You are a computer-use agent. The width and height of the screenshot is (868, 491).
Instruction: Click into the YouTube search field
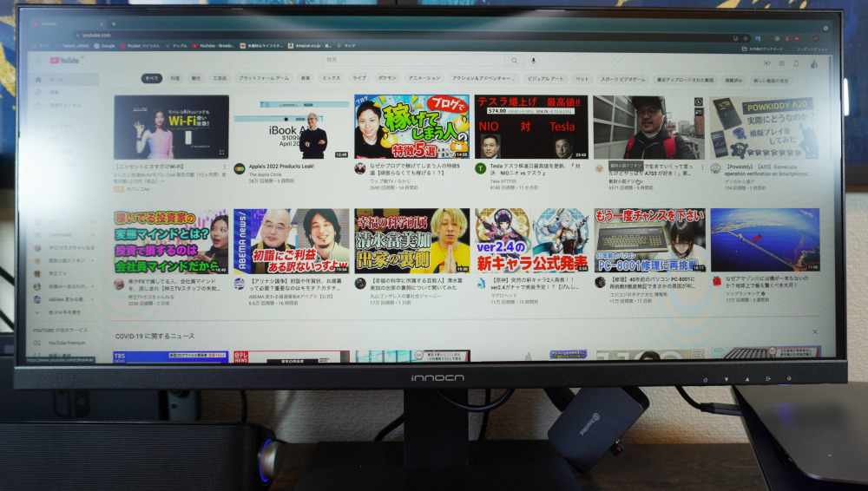point(417,61)
